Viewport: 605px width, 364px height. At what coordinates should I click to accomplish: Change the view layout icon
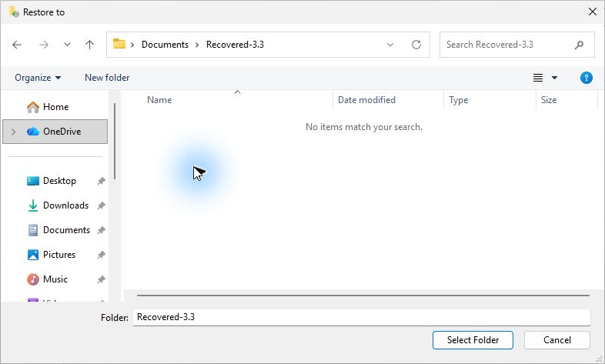pos(538,78)
